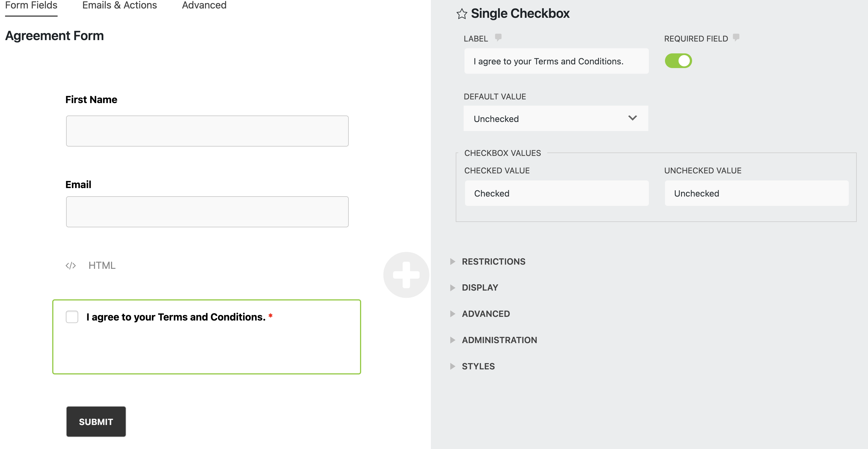Click the plus icon to add a field
This screenshot has height=449, width=868.
[x=406, y=275]
